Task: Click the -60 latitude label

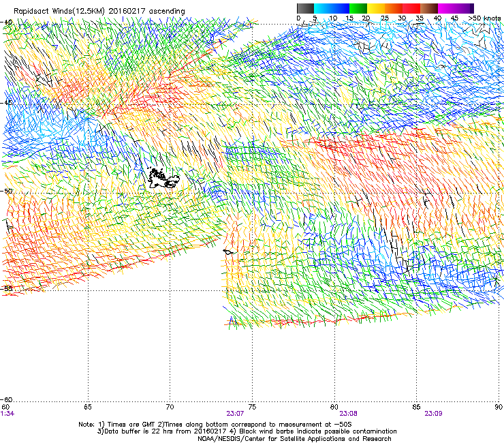Action: coord(7,399)
